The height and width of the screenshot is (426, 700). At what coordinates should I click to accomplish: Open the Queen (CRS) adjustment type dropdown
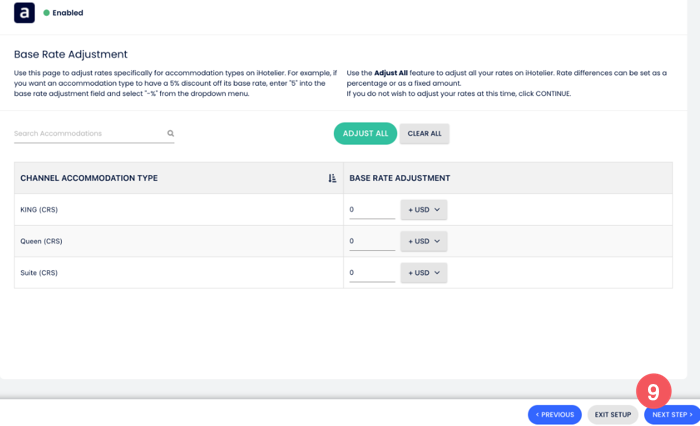pos(424,241)
